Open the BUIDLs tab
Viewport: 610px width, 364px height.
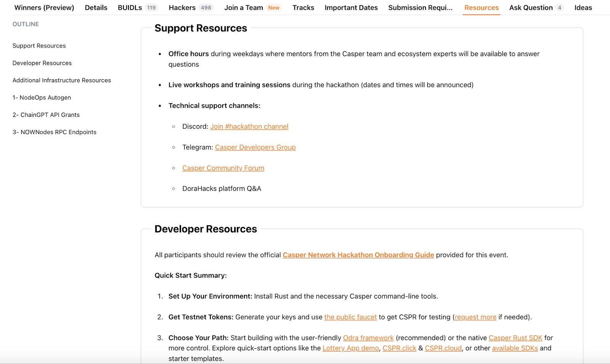click(130, 8)
